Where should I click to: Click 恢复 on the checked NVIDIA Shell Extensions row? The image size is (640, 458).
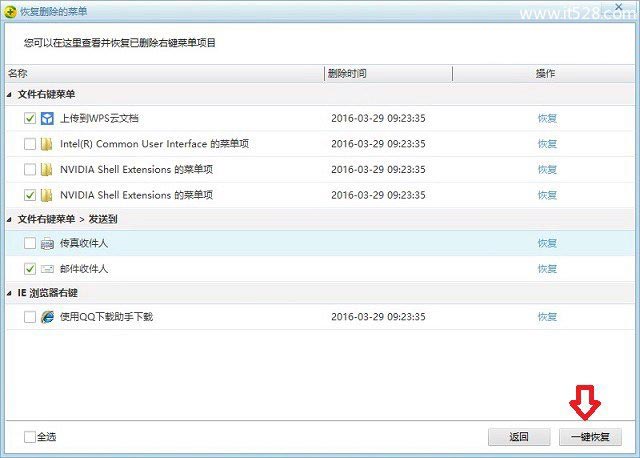click(x=547, y=195)
